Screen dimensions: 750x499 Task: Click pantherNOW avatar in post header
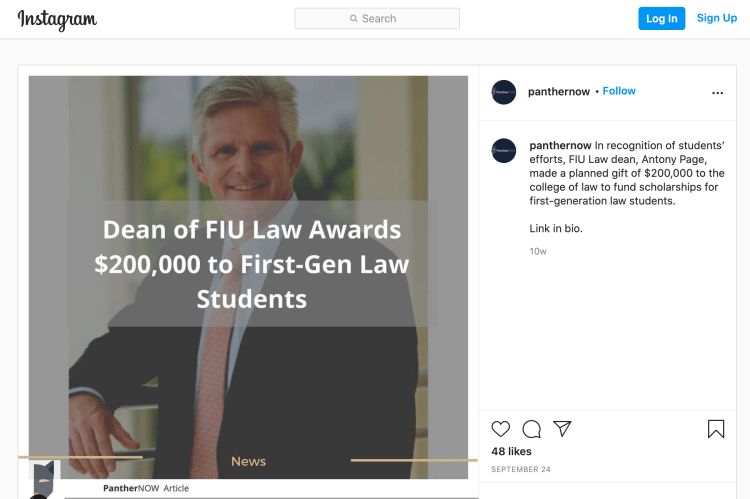tap(504, 92)
